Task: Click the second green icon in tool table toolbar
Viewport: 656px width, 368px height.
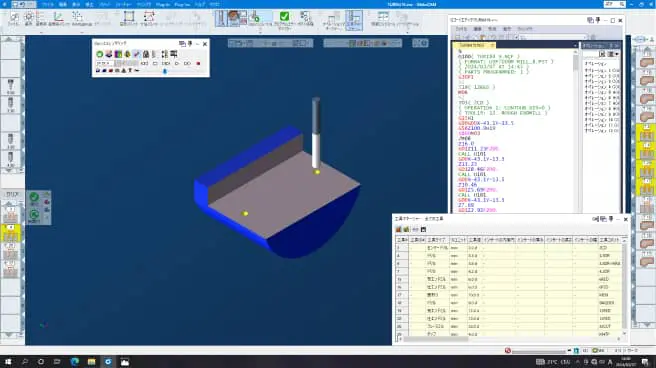Action: point(406,230)
